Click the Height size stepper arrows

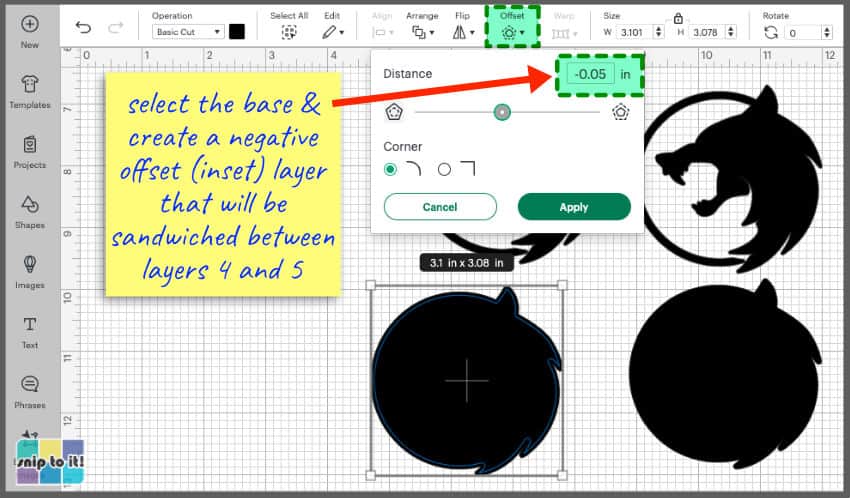pos(731,32)
